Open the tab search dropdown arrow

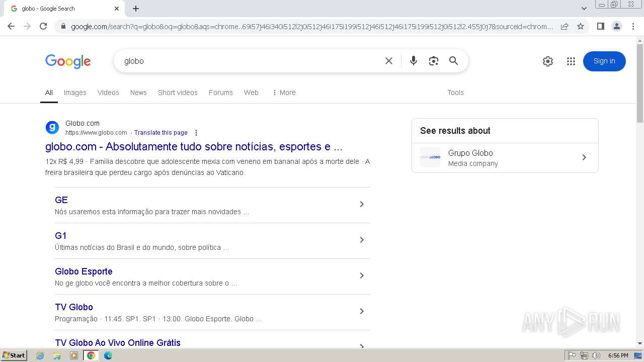coord(584,9)
